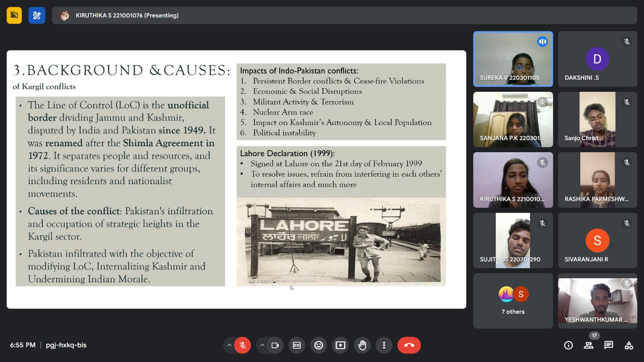The height and width of the screenshot is (362, 644).
Task: Expand audio settings chevron beside microphone
Action: coord(229,345)
